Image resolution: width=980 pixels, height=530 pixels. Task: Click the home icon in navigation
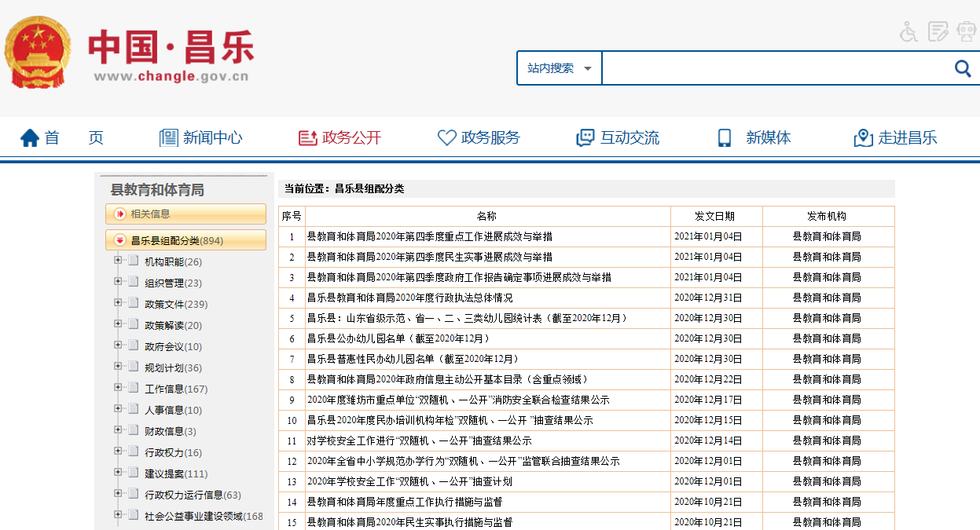click(x=30, y=138)
